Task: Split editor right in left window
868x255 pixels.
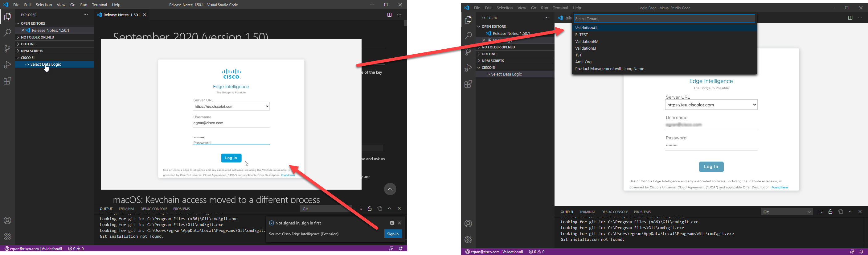Action: [x=389, y=15]
